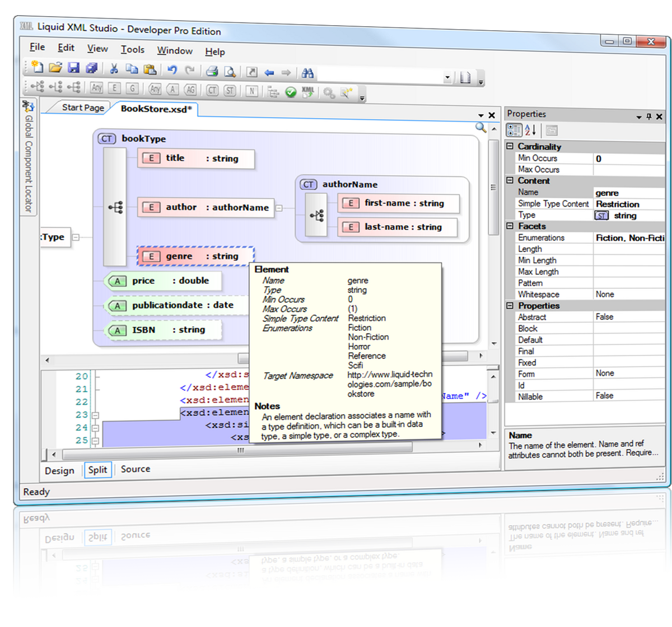Viewport: 672px width, 627px height.
Task: Open Print Preview icon
Action: pyautogui.click(x=230, y=72)
